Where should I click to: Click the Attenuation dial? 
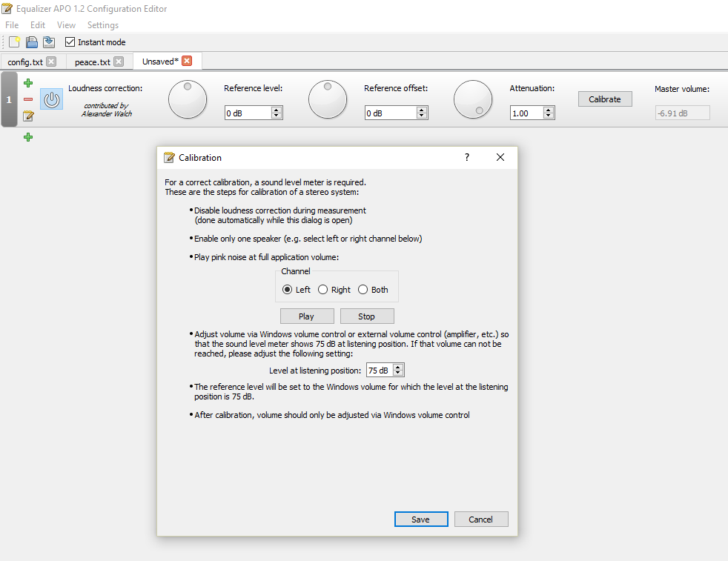coord(473,99)
